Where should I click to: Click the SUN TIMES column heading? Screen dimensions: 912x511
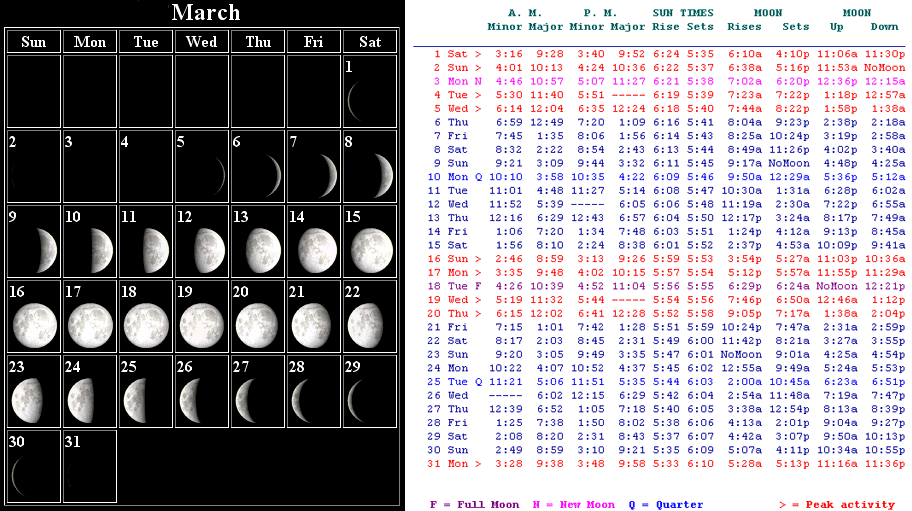(683, 13)
